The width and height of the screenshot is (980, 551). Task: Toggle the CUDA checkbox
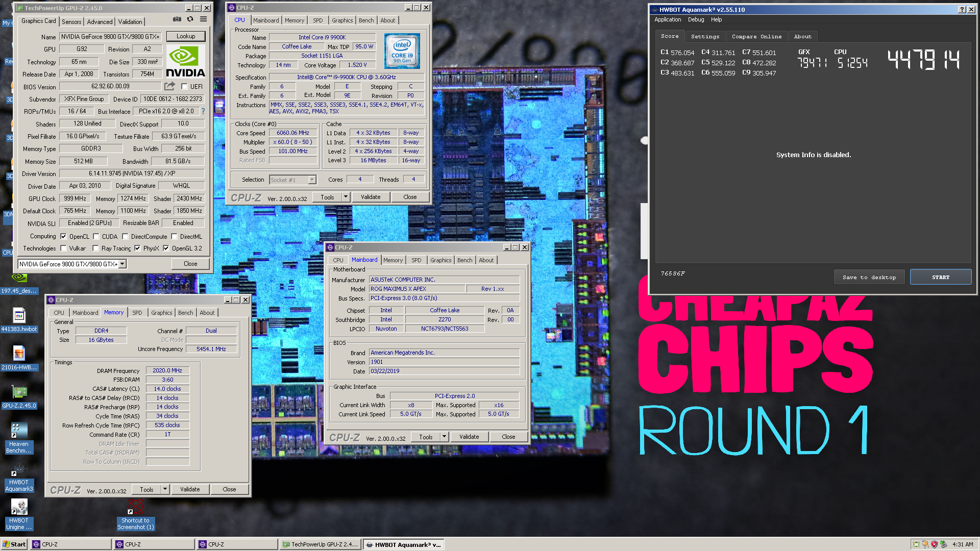pyautogui.click(x=96, y=236)
